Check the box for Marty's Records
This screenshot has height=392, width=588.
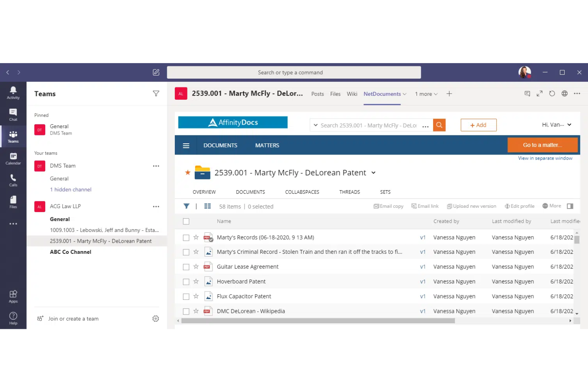click(186, 238)
